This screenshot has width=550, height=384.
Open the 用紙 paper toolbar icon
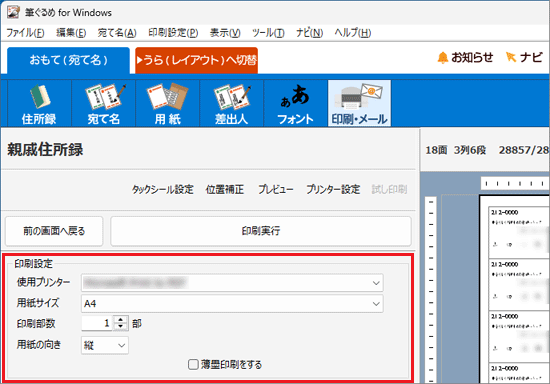[x=168, y=103]
